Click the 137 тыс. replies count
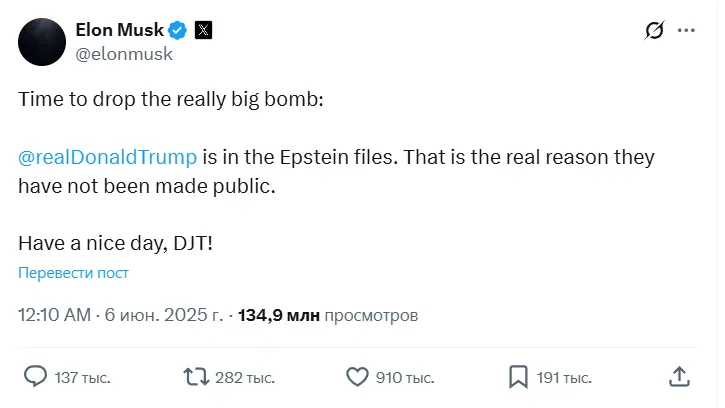 82,378
